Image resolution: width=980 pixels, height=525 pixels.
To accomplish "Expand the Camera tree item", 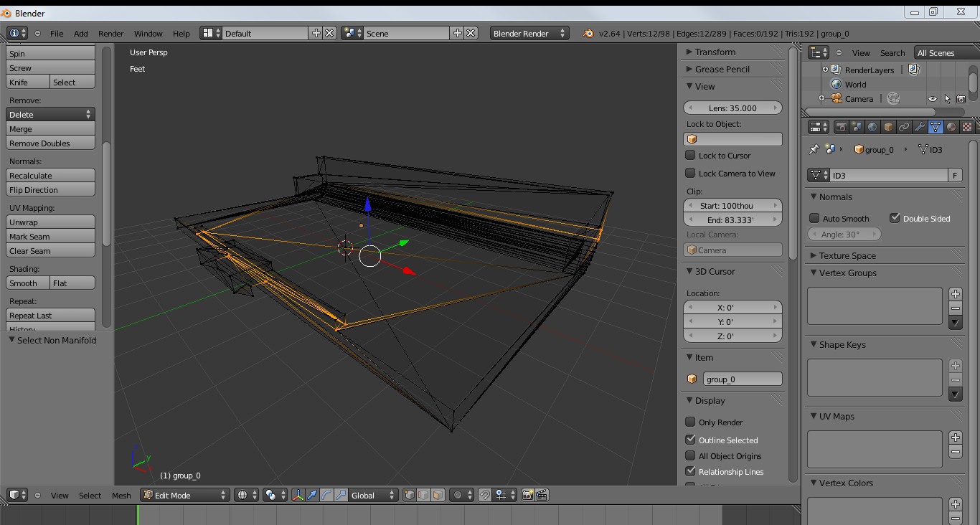I will pyautogui.click(x=822, y=98).
